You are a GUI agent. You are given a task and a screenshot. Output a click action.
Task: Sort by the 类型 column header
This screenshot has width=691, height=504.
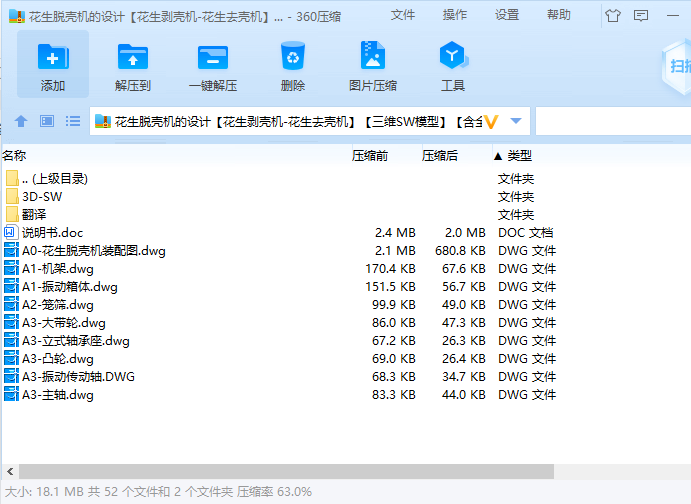click(x=520, y=156)
